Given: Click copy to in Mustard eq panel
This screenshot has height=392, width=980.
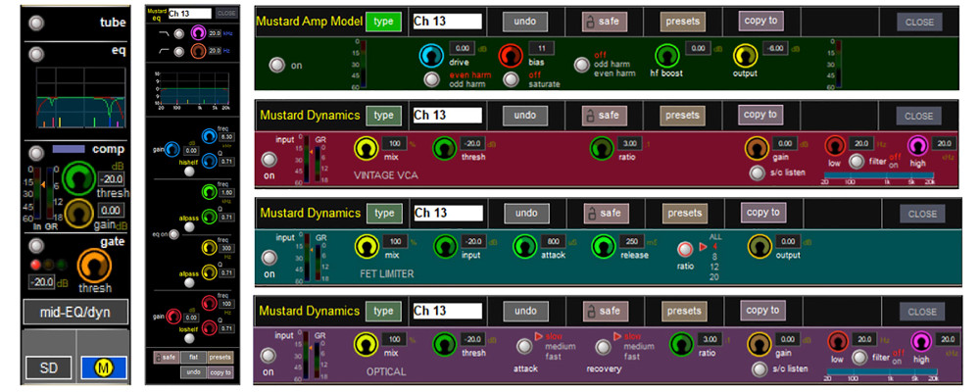Looking at the screenshot, I should 220,372.
